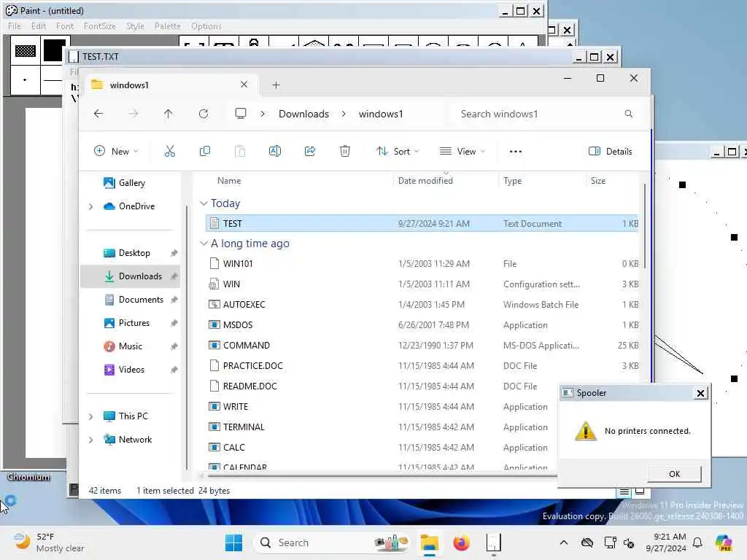Click the Paste icon in Explorer toolbar

(x=240, y=152)
